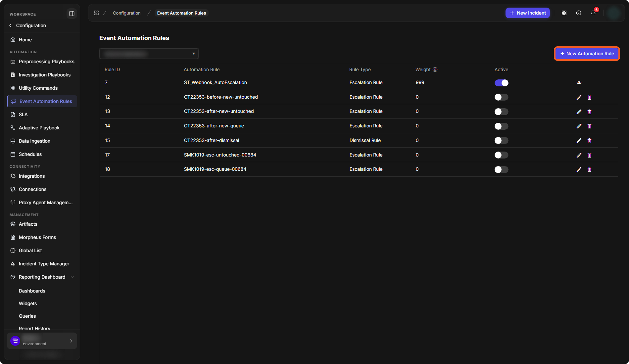The height and width of the screenshot is (364, 629).
Task: Click the info icon in top bar
Action: (x=579, y=13)
